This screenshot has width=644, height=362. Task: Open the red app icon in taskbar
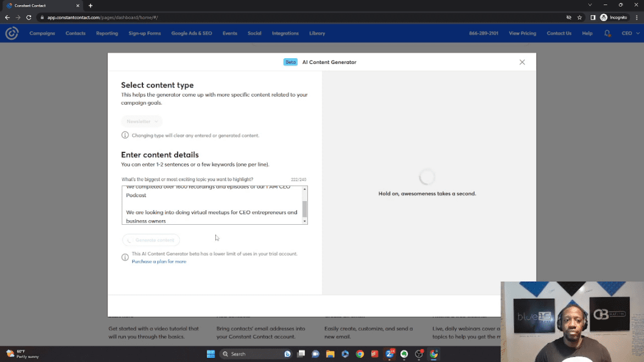[x=375, y=354]
